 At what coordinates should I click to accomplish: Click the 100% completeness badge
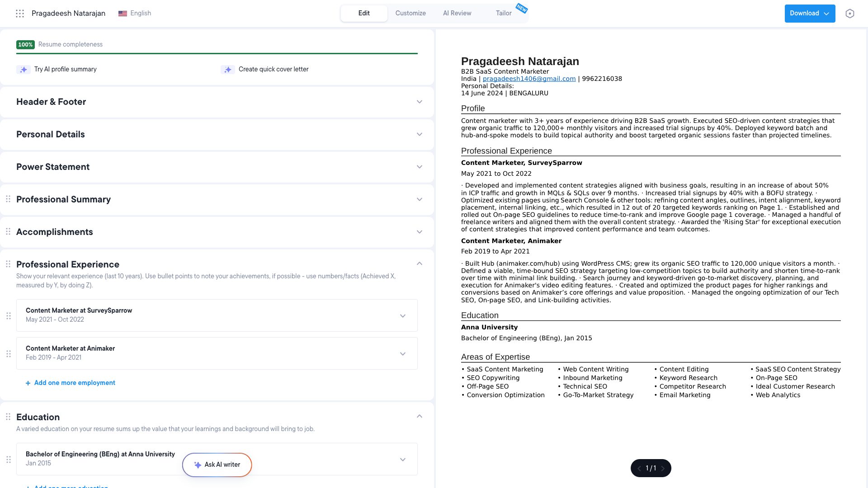point(25,45)
